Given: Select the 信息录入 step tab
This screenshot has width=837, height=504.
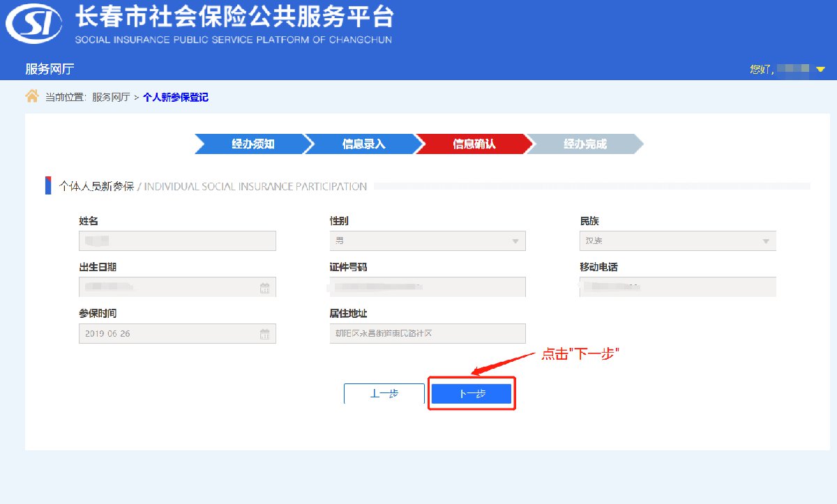Looking at the screenshot, I should point(362,144).
